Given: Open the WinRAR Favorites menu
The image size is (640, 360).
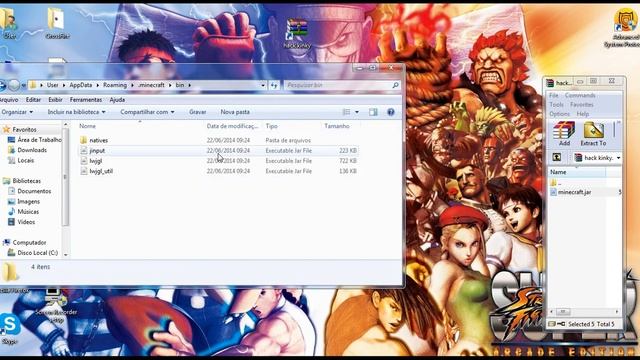Looking at the screenshot, I should [x=582, y=104].
